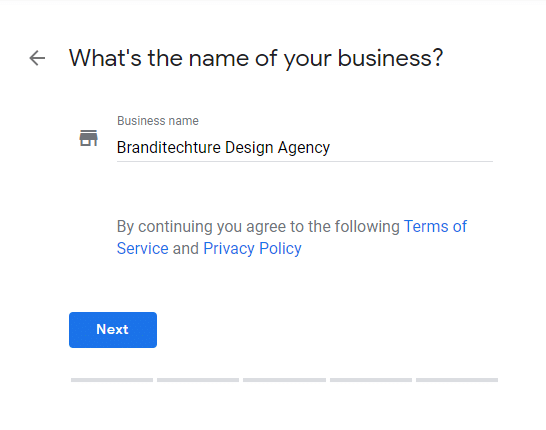
Task: Click the storefront icon beside Business name
Action: point(88,138)
